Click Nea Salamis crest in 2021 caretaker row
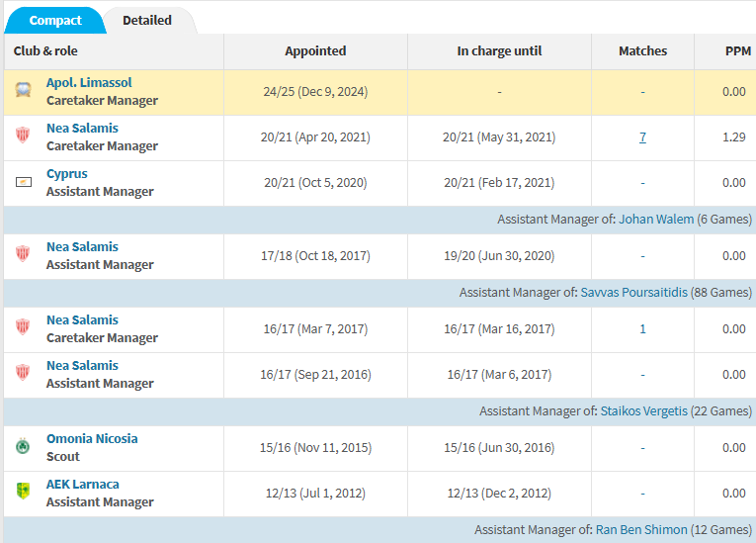This screenshot has width=756, height=543. 23,135
